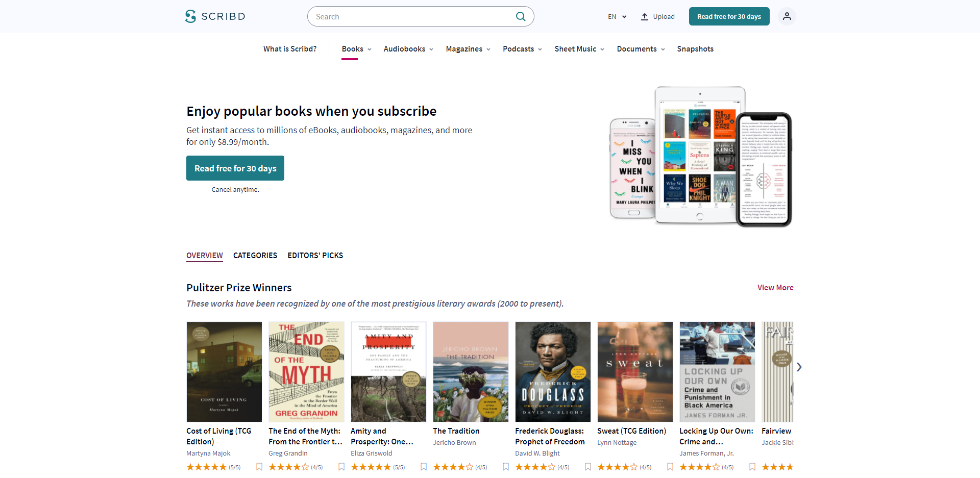
Task: Click Read free for 30 days in header
Action: click(x=729, y=16)
